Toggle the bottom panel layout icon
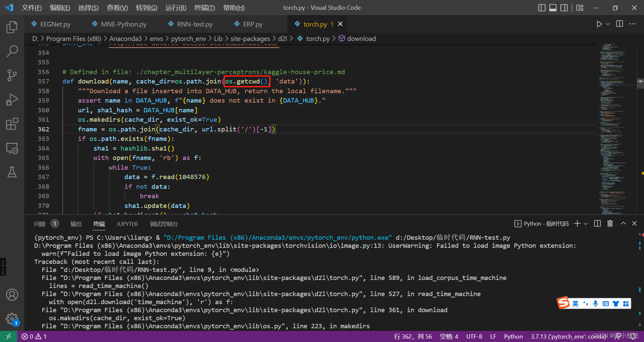 point(553,8)
